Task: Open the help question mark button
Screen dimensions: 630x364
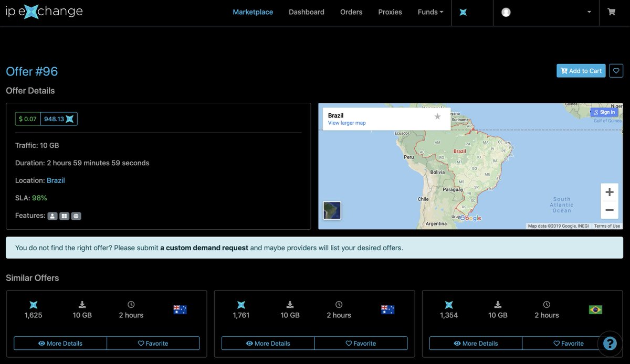Action: click(x=610, y=344)
